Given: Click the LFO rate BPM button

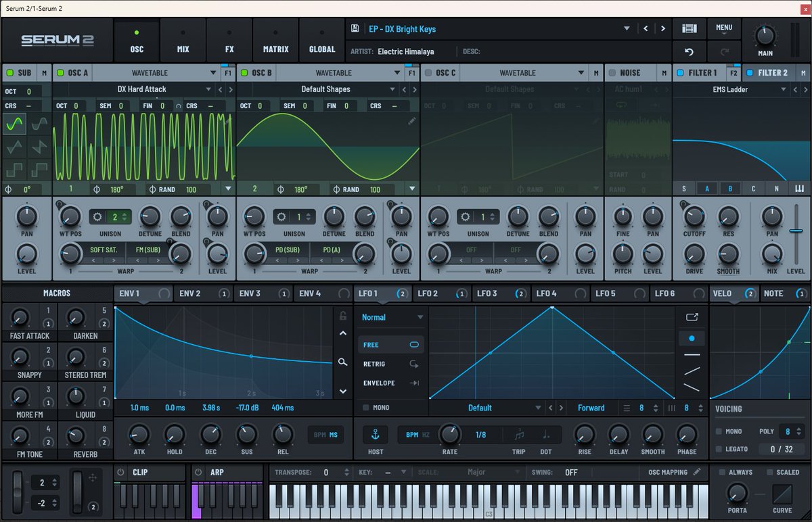Looking at the screenshot, I should click(412, 434).
